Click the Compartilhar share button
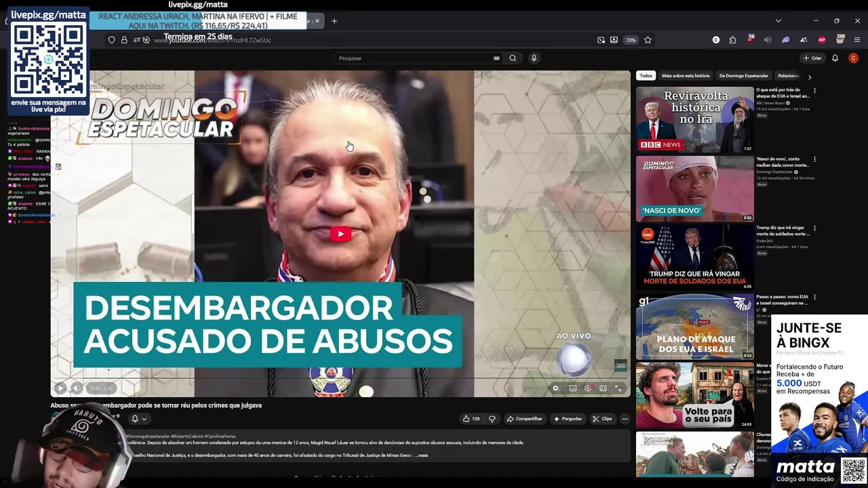Screen dimensions: 868x488 coord(525,419)
